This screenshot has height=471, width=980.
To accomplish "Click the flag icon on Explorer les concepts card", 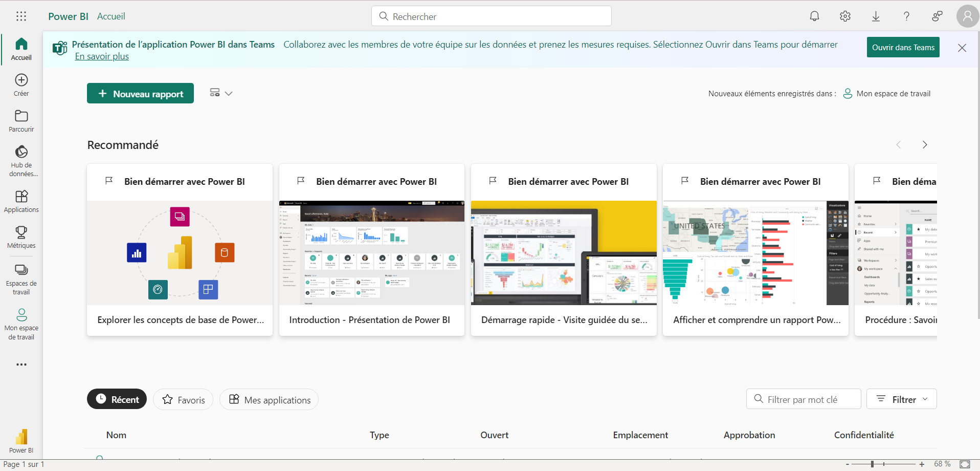I will pos(109,181).
